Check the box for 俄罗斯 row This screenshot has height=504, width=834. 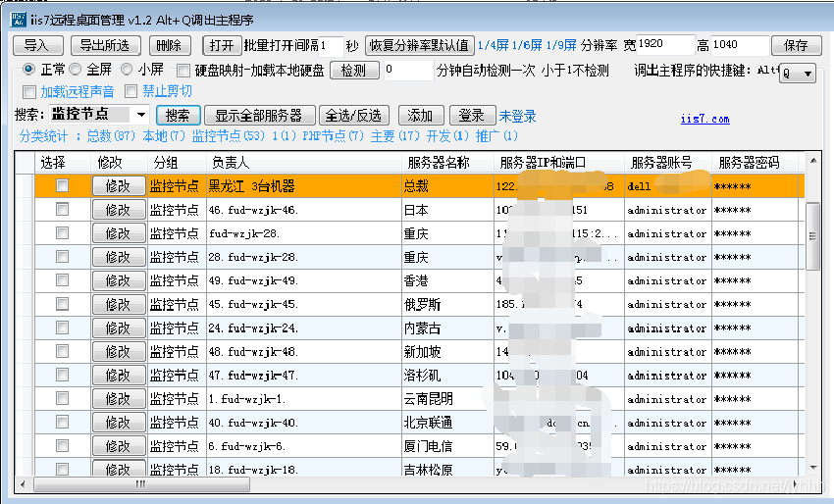coord(62,304)
